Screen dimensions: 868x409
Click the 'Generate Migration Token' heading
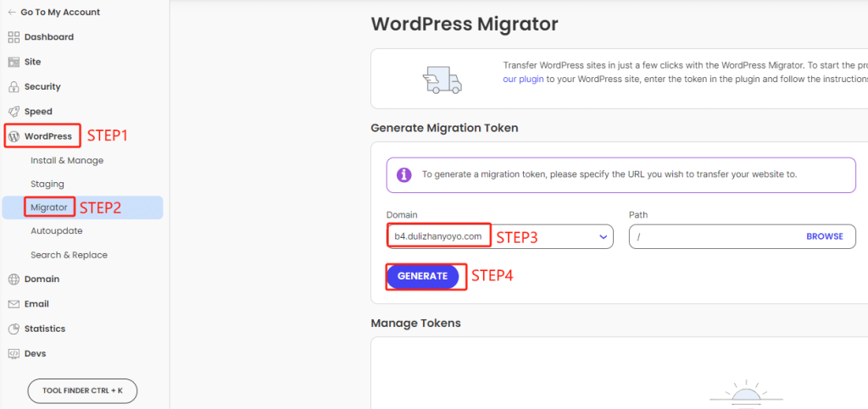click(x=444, y=128)
